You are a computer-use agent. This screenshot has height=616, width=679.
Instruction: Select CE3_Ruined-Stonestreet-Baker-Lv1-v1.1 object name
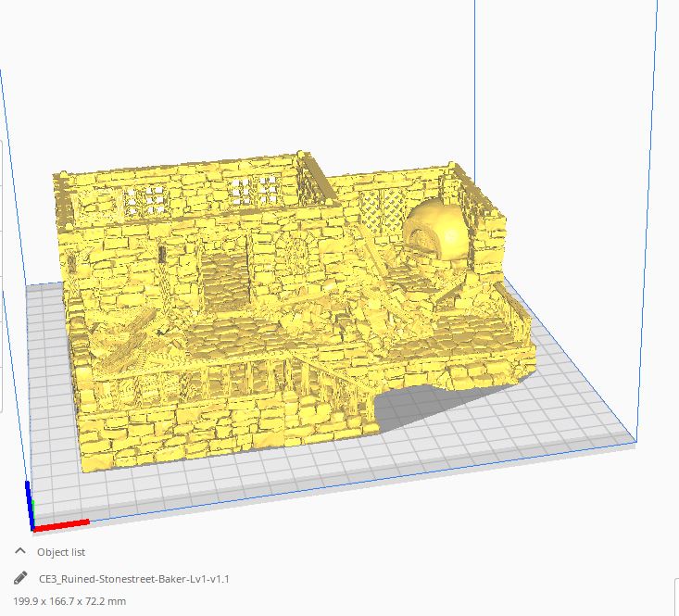click(x=133, y=579)
